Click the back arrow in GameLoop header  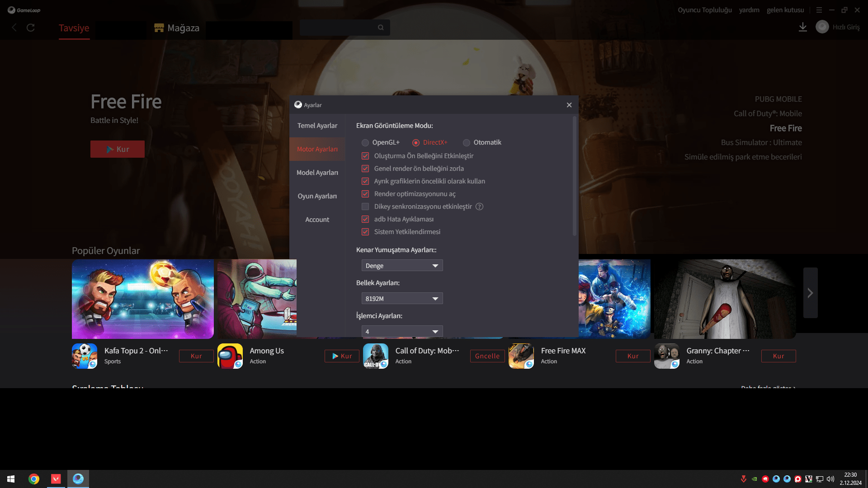(14, 28)
